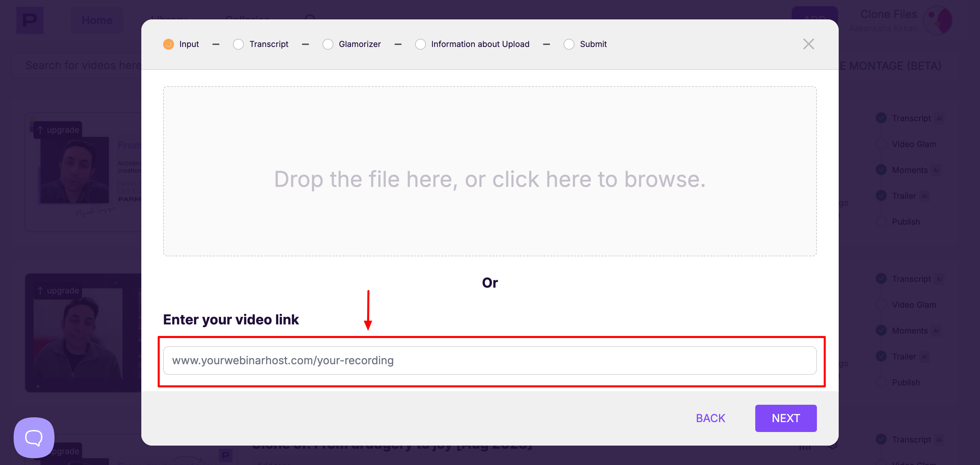Select the Information about Upload step circle
This screenshot has width=980, height=465.
click(x=420, y=44)
